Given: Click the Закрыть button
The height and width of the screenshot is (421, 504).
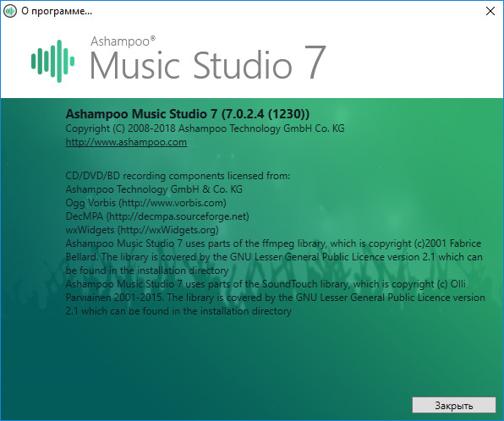Looking at the screenshot, I should tap(454, 405).
